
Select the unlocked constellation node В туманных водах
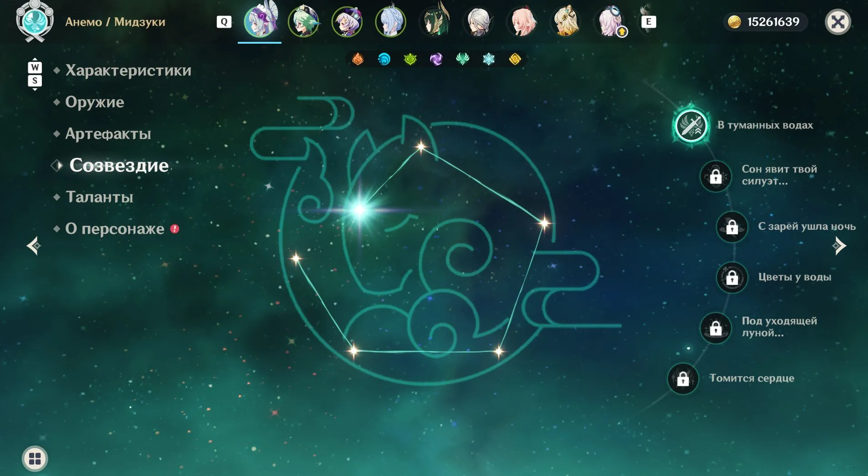[691, 126]
